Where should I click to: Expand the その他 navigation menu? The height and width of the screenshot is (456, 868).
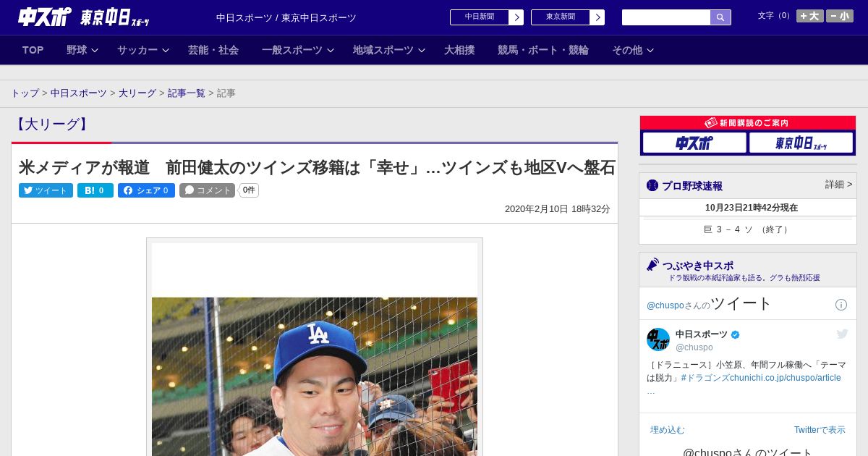click(x=633, y=50)
